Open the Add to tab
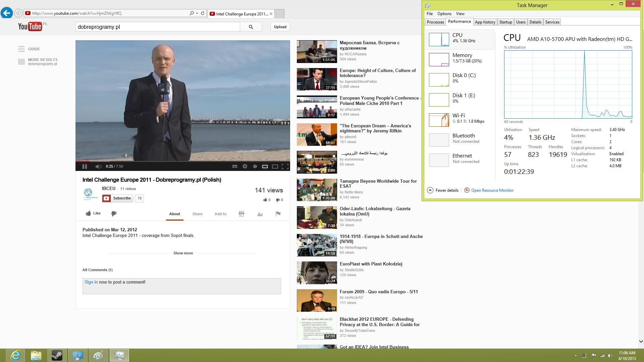644x362 pixels. tap(220, 214)
